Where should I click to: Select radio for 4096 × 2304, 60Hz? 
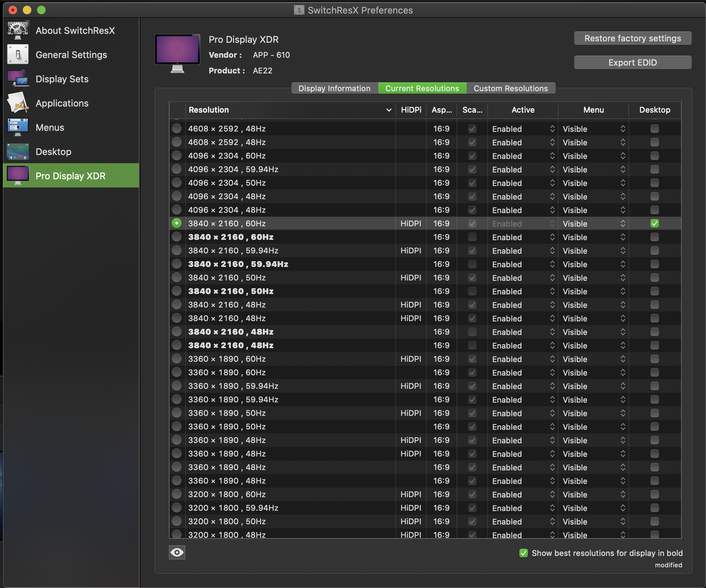pyautogui.click(x=177, y=156)
